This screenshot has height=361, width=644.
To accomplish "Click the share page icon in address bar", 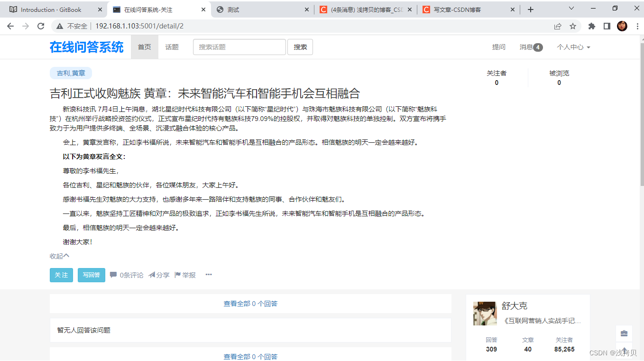I will coord(558,26).
